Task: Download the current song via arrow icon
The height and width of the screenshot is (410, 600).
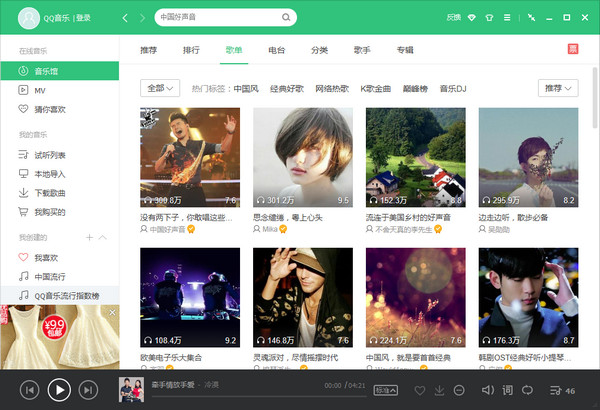Action: coord(440,389)
